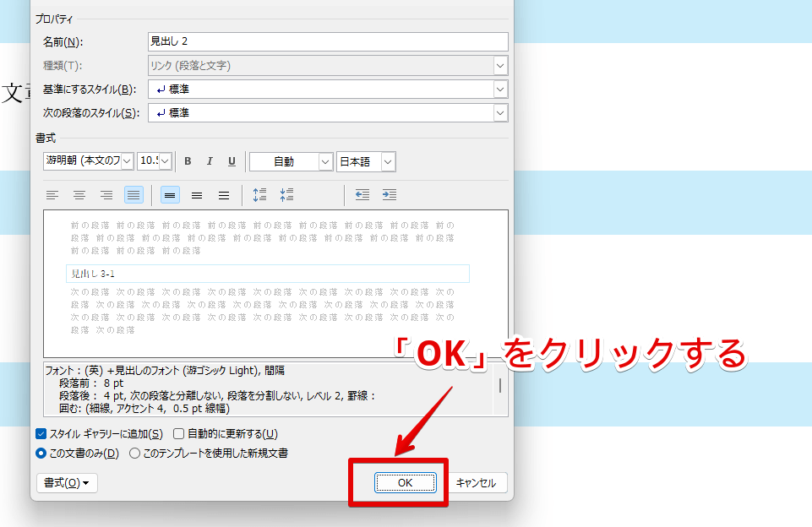
Task: Open font color 自動 dropdown
Action: (x=325, y=162)
